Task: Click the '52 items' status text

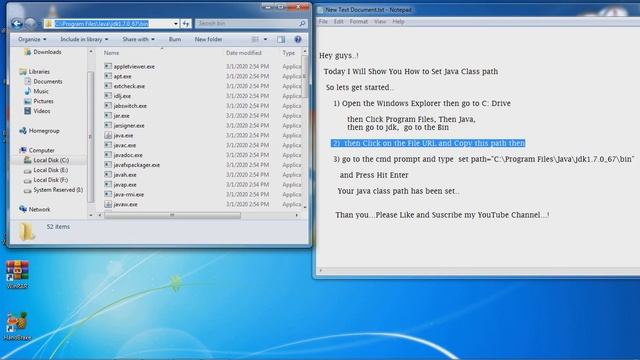Action: [58, 227]
